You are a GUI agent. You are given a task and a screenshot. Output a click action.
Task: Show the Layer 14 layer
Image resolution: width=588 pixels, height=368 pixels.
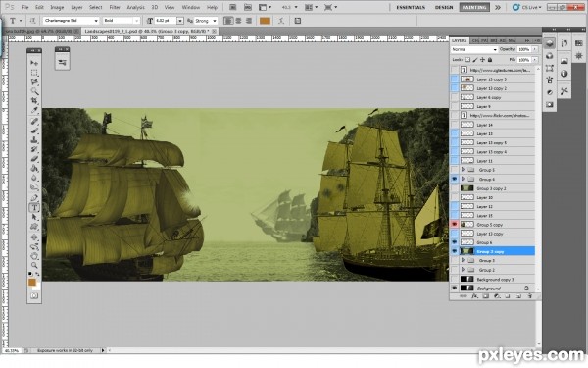tap(455, 125)
